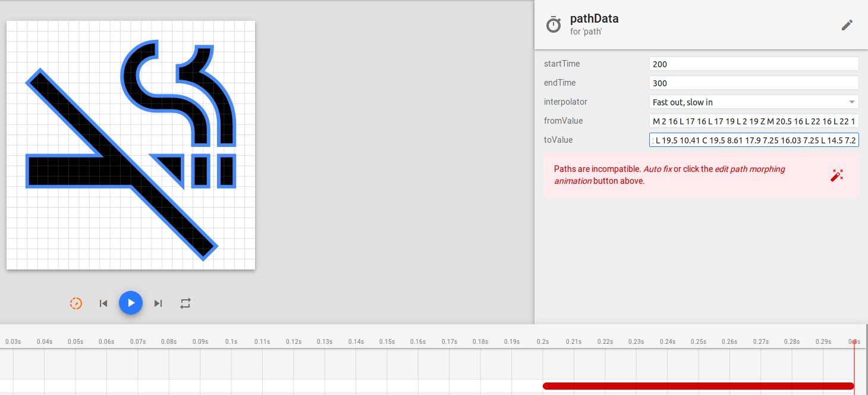The image size is (868, 395).
Task: Click the 0.03s mark on timeline ruler
Action: (x=13, y=341)
